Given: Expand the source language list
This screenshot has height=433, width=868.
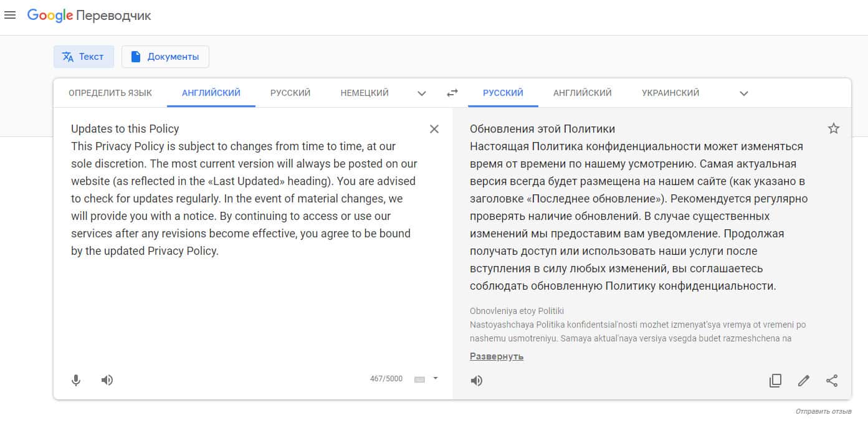Looking at the screenshot, I should coord(422,93).
